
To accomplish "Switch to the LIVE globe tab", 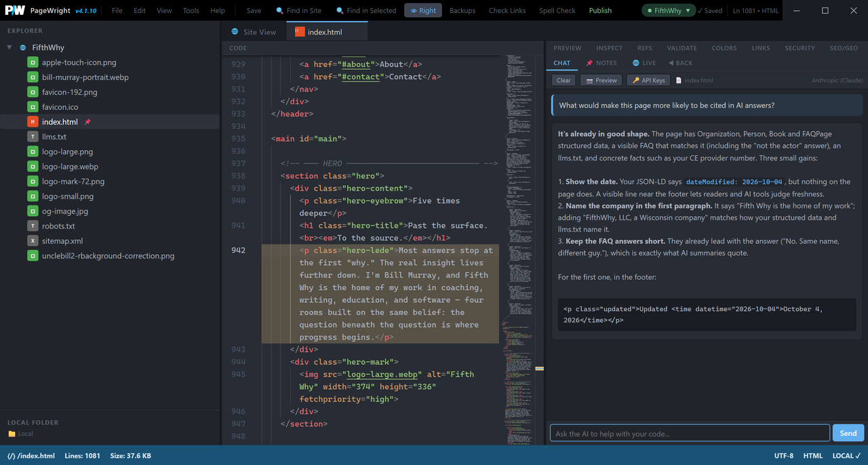I will click(x=644, y=63).
